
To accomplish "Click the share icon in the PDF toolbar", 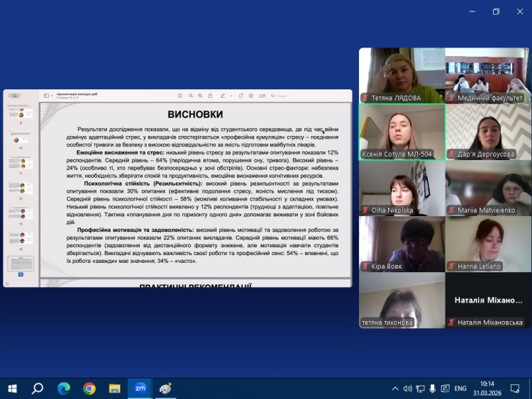I will [210, 95].
